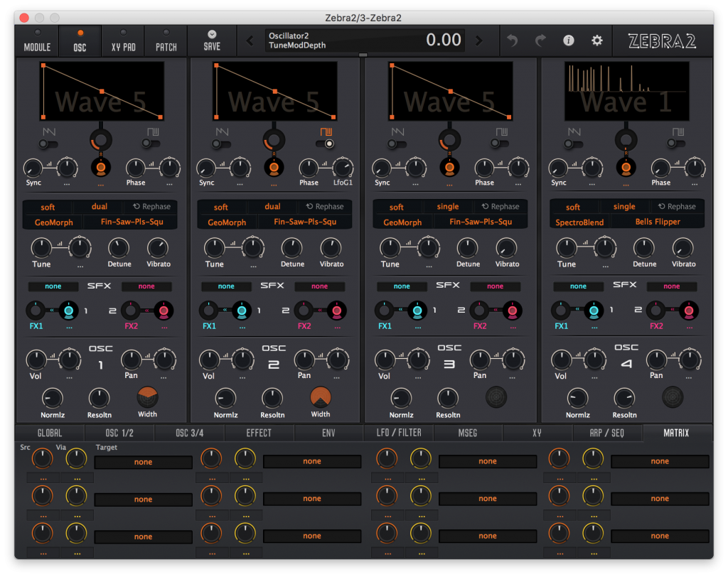Click the OSC 1 Detune knob
Image resolution: width=728 pixels, height=577 pixels.
coord(118,248)
